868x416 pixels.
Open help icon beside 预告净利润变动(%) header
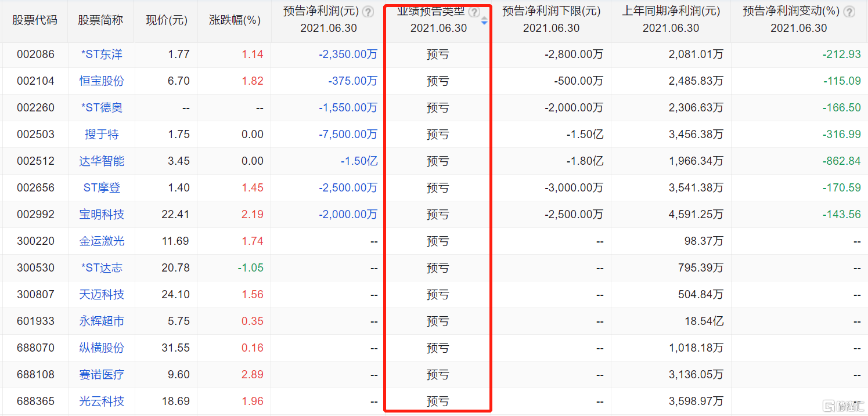pos(849,12)
